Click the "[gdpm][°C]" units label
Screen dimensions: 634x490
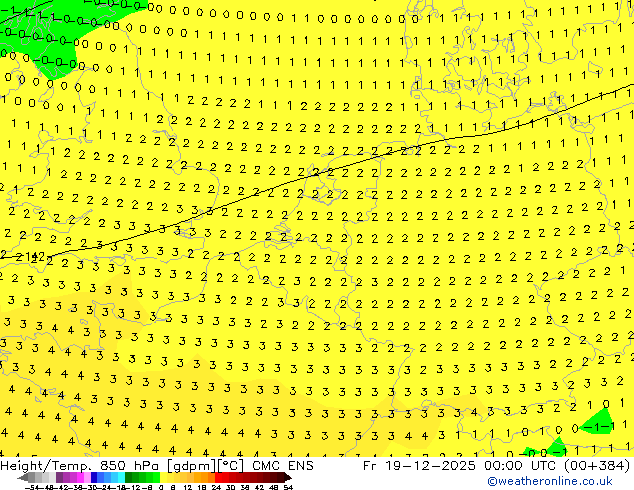206,465
